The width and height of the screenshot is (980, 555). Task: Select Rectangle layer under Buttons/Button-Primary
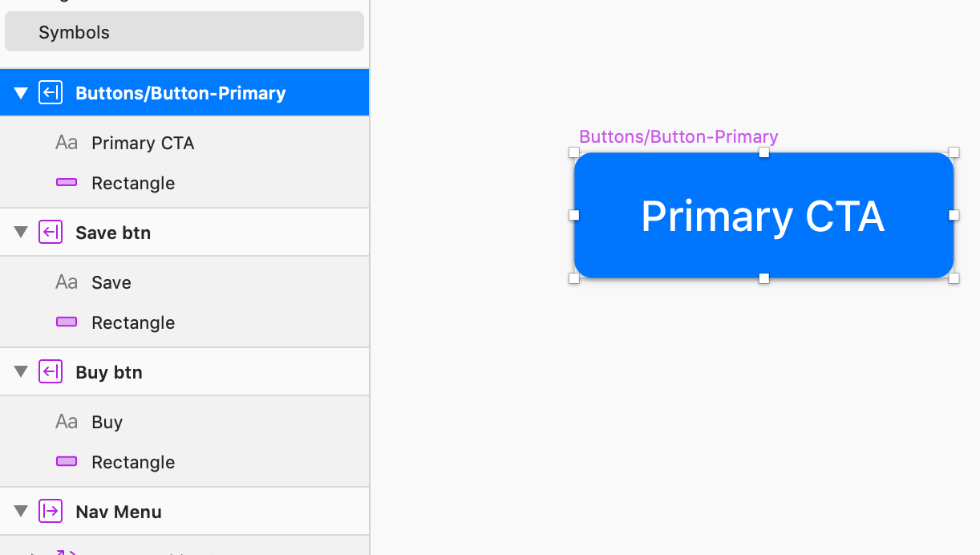pos(133,183)
